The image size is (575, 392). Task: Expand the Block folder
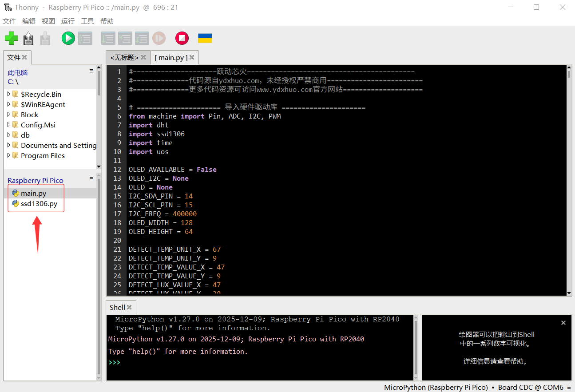pyautogui.click(x=9, y=115)
